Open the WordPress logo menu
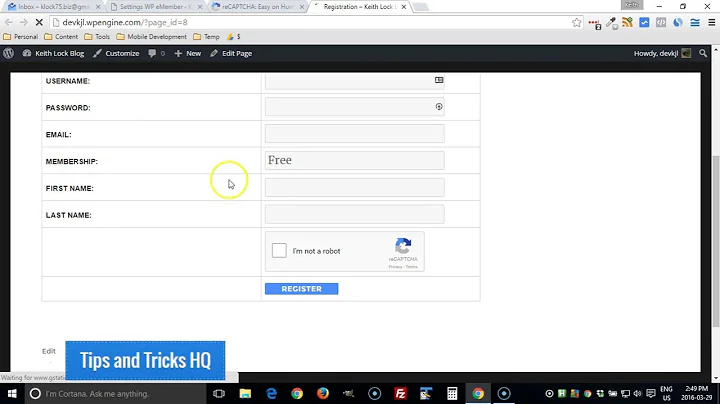The height and width of the screenshot is (404, 720). [9, 53]
